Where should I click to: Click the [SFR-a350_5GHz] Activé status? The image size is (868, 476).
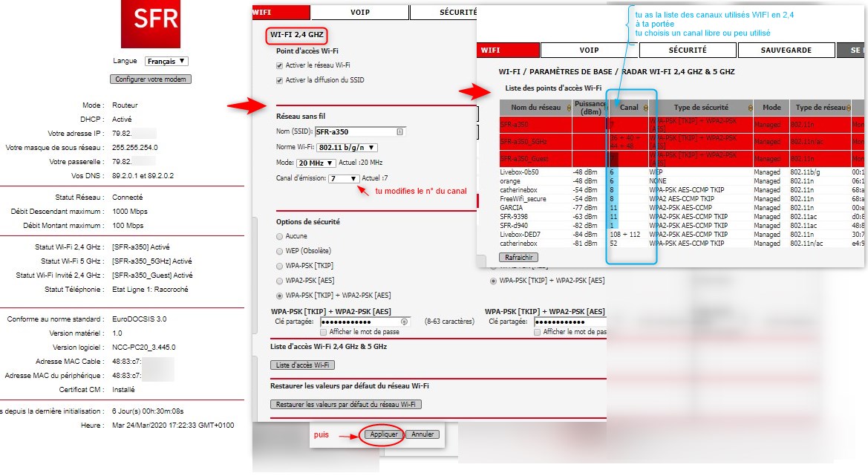pos(151,261)
